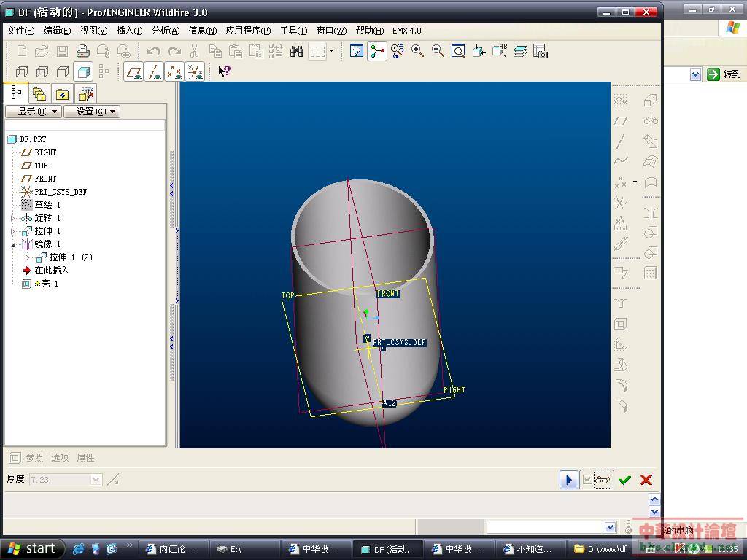
Task: Click the Zoom In magnifier icon
Action: 418,51
